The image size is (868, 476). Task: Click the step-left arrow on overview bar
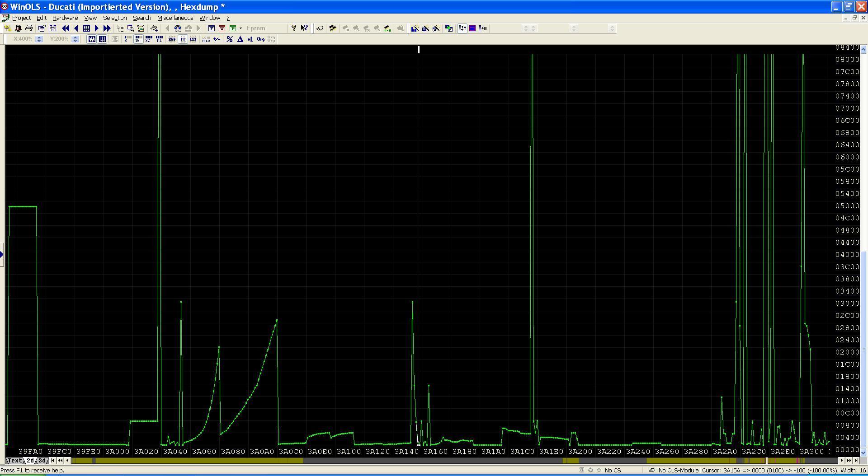(68, 461)
